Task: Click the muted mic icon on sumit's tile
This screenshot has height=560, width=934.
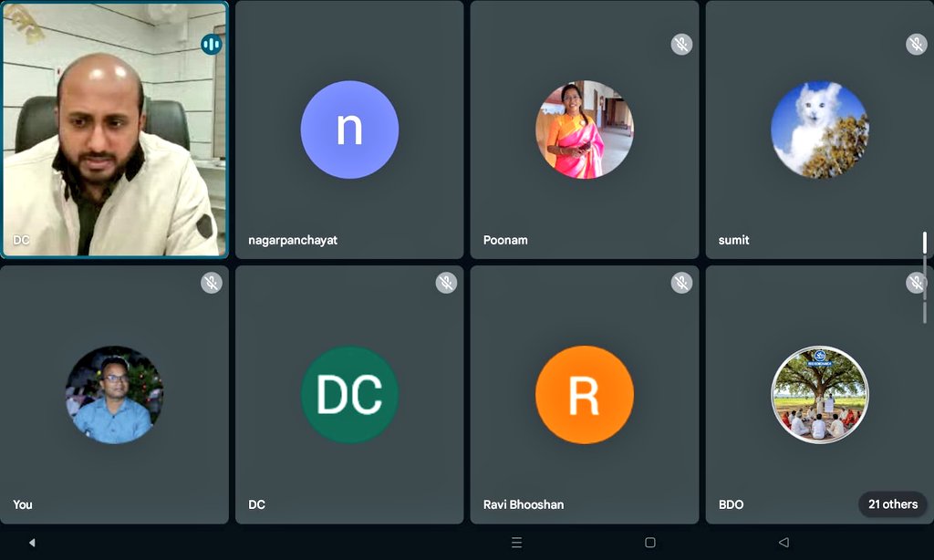Action: click(x=916, y=44)
